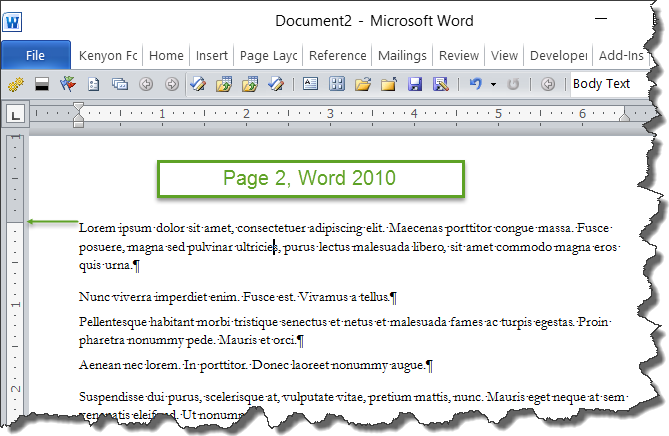Click the right indent marker on ruler
Screen dimensions: 669x436
click(x=624, y=115)
